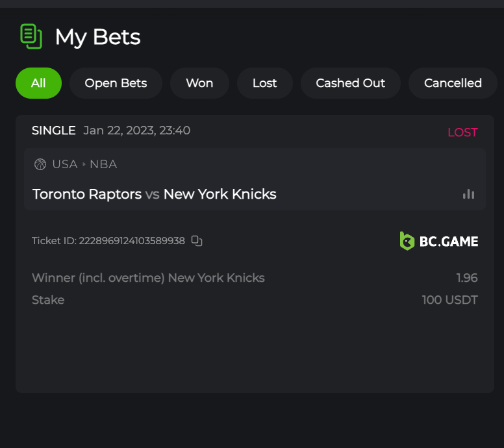The height and width of the screenshot is (448, 504).
Task: Select the Lost filter tab
Action: pos(264,83)
